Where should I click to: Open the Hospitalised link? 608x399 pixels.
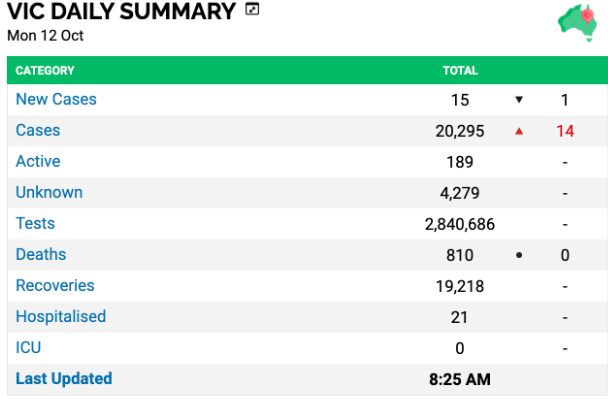pos(60,316)
